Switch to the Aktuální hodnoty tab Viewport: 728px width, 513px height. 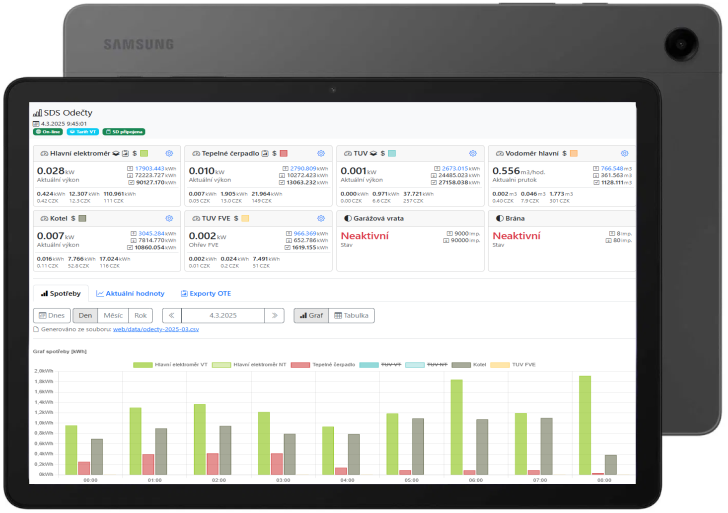click(x=130, y=293)
